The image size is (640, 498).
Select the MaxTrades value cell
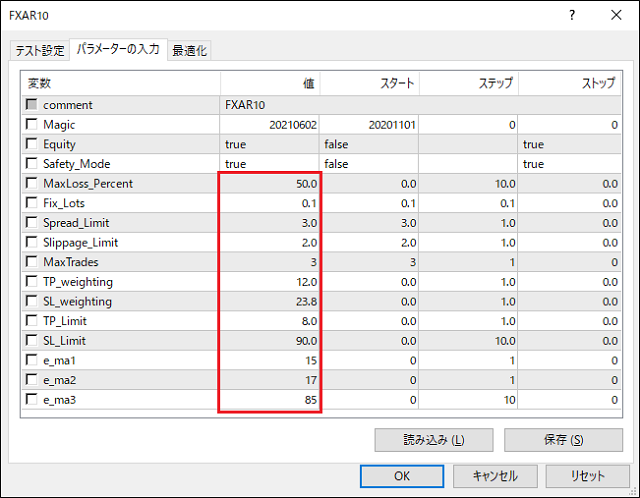click(270, 262)
